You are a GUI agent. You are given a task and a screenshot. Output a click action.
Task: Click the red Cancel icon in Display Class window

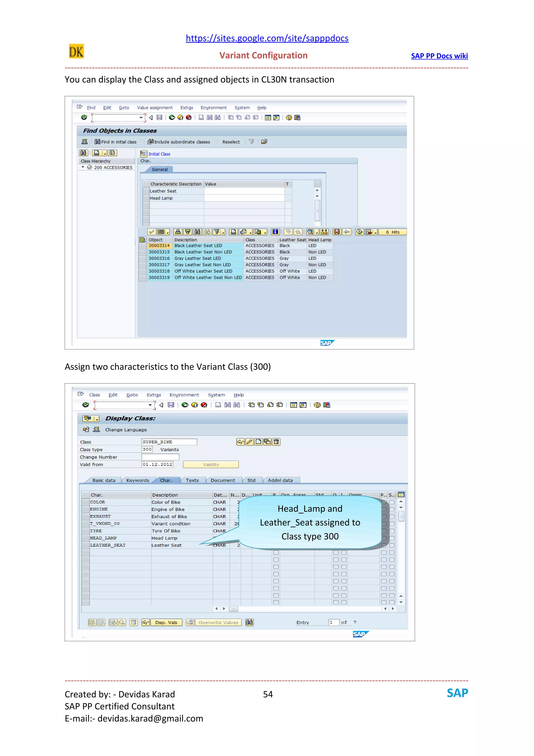click(204, 405)
